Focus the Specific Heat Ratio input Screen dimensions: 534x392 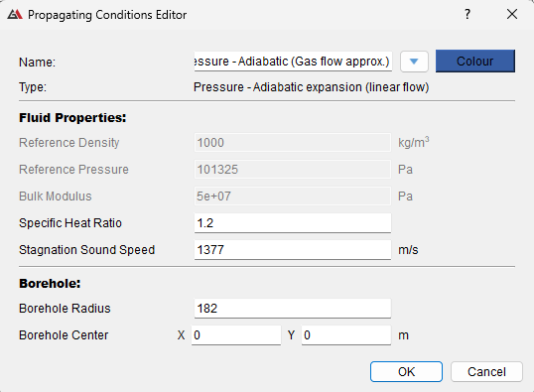point(293,223)
